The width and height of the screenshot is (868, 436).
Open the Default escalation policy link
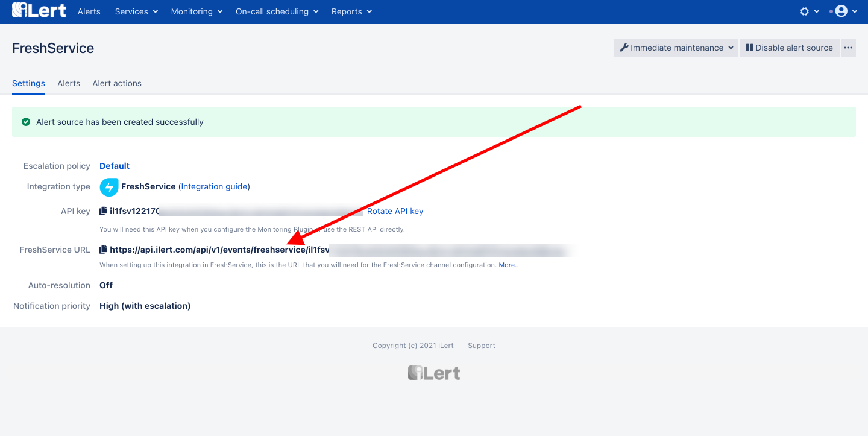coord(115,166)
